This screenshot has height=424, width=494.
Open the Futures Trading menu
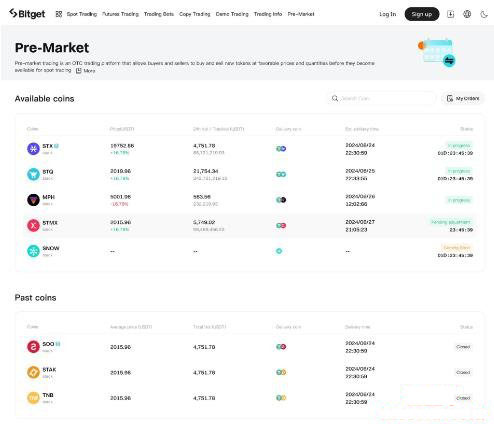point(120,14)
